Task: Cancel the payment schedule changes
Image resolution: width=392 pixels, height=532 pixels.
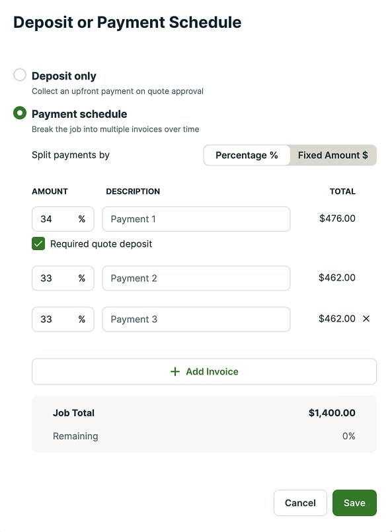Action: coord(300,502)
